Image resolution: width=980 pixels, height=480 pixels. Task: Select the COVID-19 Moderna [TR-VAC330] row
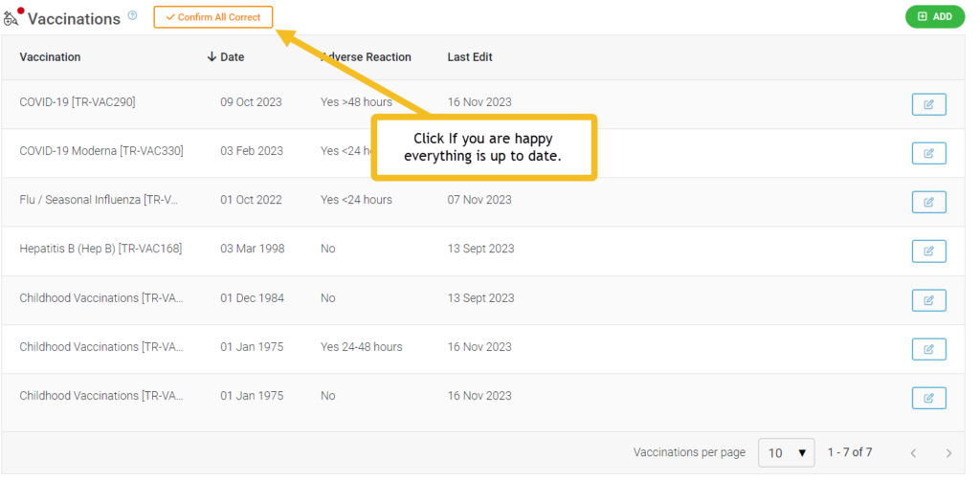[x=483, y=153]
